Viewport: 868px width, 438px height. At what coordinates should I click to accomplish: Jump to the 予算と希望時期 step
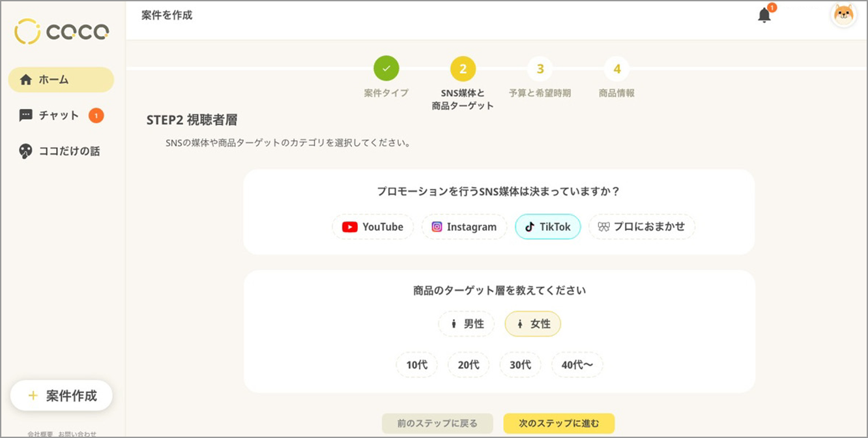tap(540, 68)
